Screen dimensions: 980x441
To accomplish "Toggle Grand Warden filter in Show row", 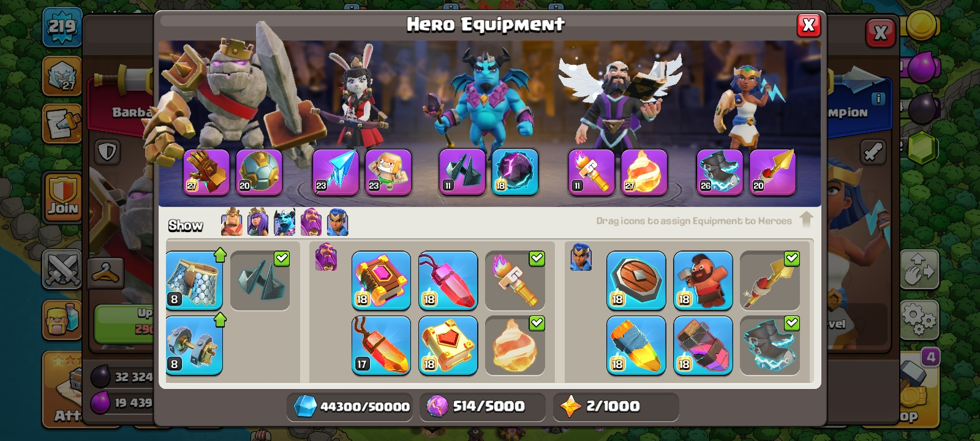I will tap(311, 222).
